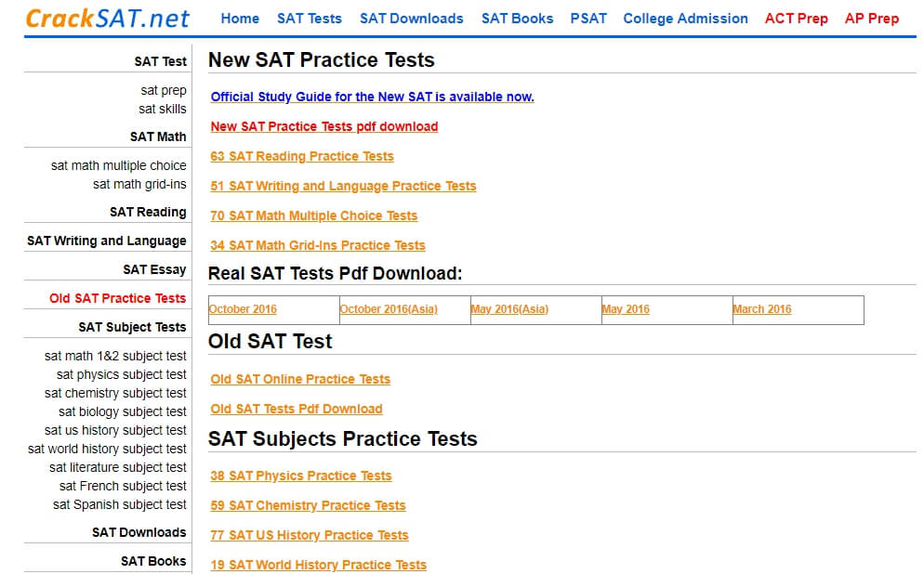Open sat French subject test sidebar link

pyautogui.click(x=123, y=486)
